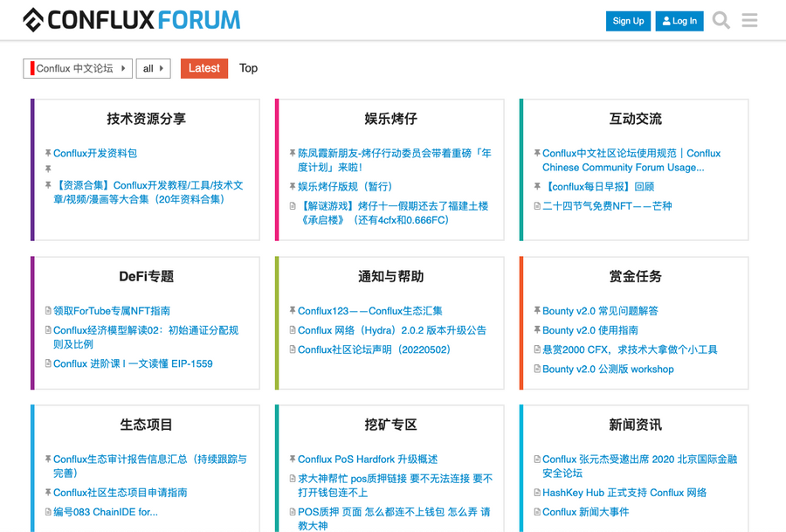The image size is (786, 532).
Task: Click pin icon beside Bounty v2.0 常见问题解答
Action: 537,311
